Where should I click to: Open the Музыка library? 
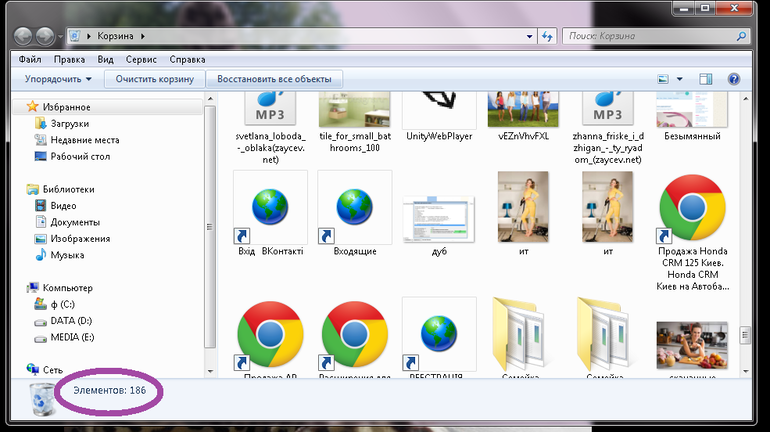pyautogui.click(x=67, y=255)
